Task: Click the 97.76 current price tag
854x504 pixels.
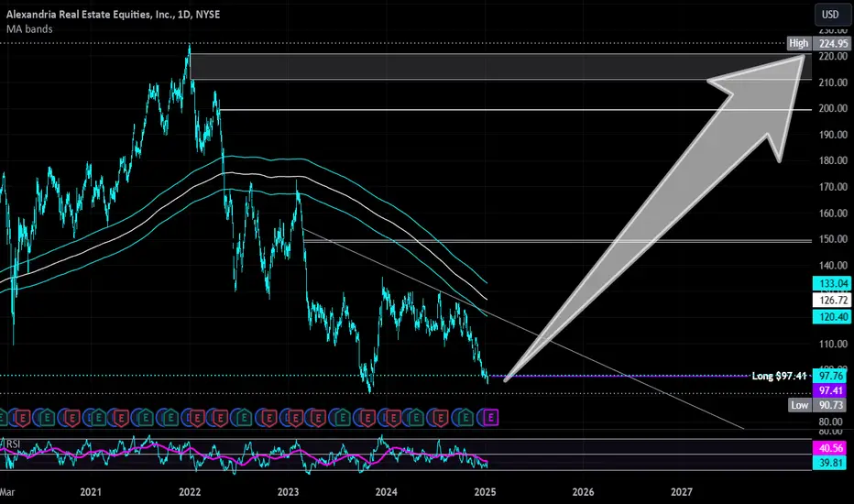Action: click(830, 376)
